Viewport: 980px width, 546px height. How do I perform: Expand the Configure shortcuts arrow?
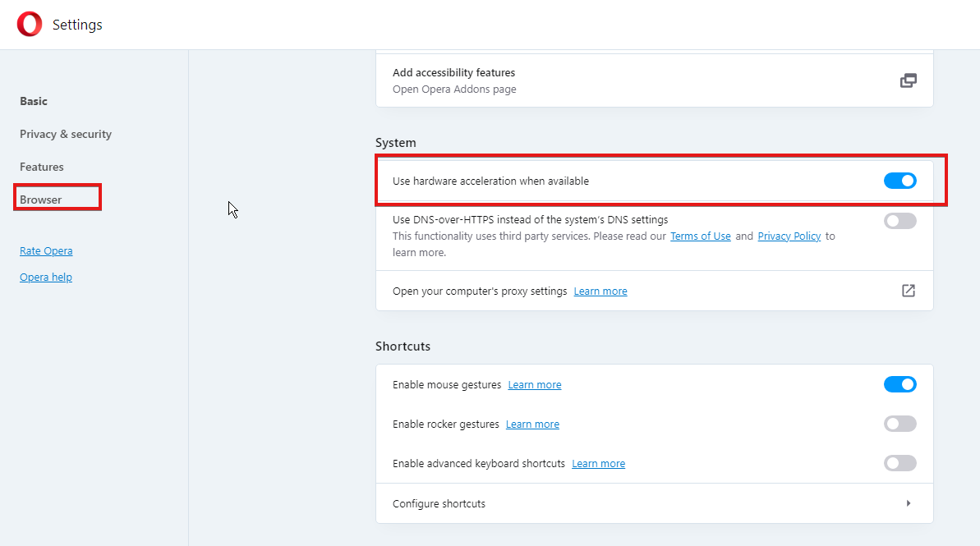point(909,502)
